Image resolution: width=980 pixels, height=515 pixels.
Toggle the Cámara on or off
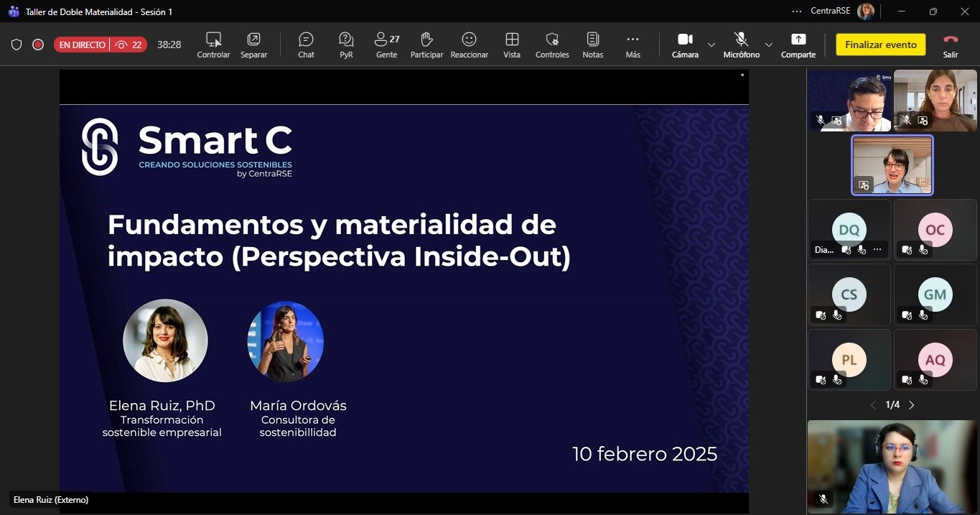[x=685, y=45]
